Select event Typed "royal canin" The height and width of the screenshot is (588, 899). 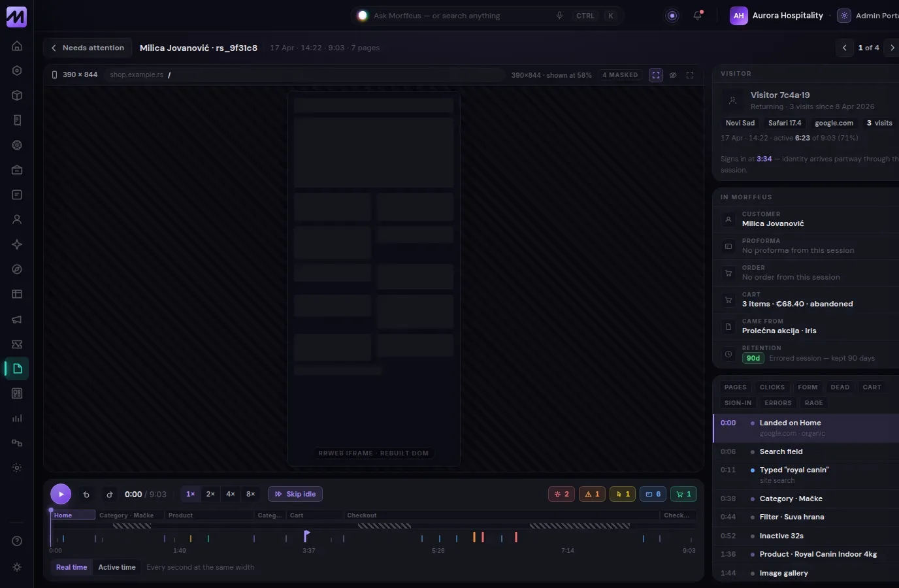[806, 475]
